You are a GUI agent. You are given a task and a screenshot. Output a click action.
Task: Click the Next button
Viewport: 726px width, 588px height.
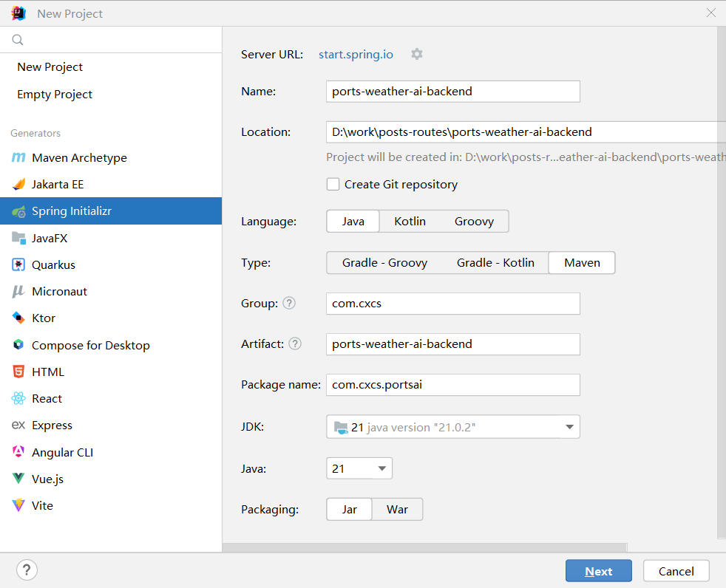click(x=598, y=571)
